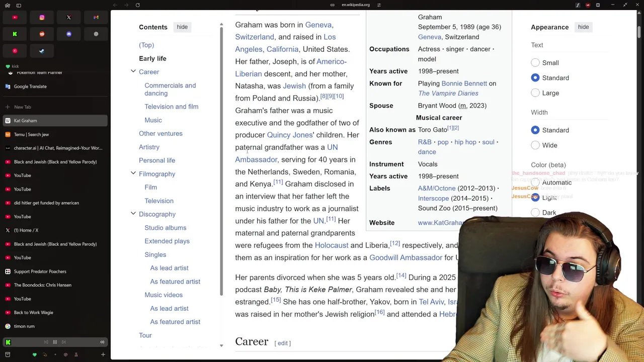Open the Gmail pinned shortcut tile
The height and width of the screenshot is (362, 644).
coord(96,18)
